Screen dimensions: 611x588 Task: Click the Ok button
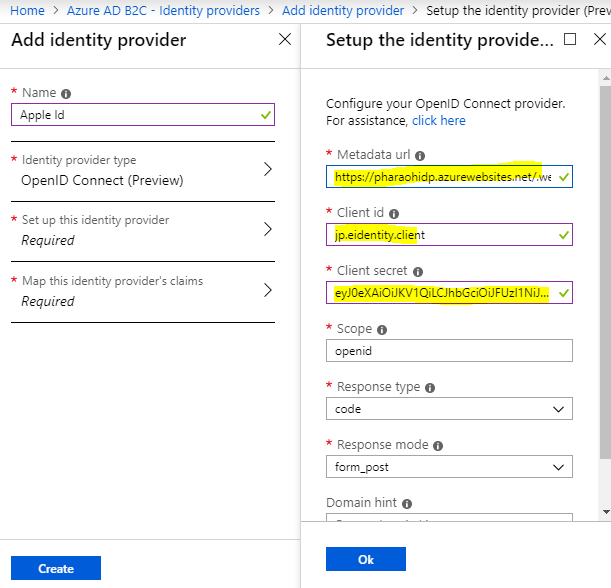point(366,559)
